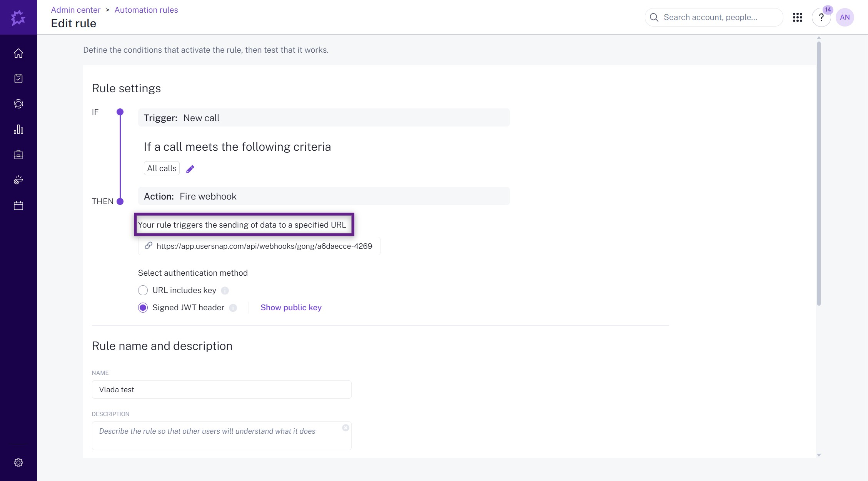Open the AN user avatar menu
Viewport: 868px width, 481px height.
tap(845, 17)
